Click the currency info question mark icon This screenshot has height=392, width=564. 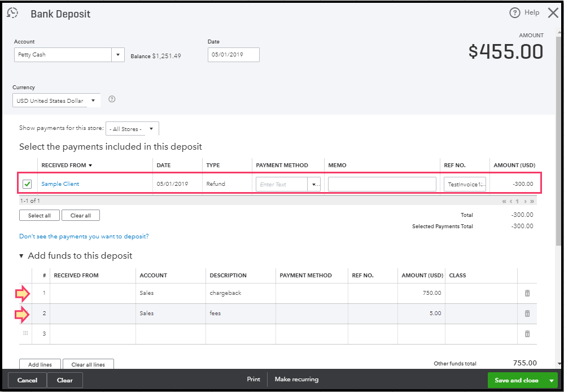112,99
